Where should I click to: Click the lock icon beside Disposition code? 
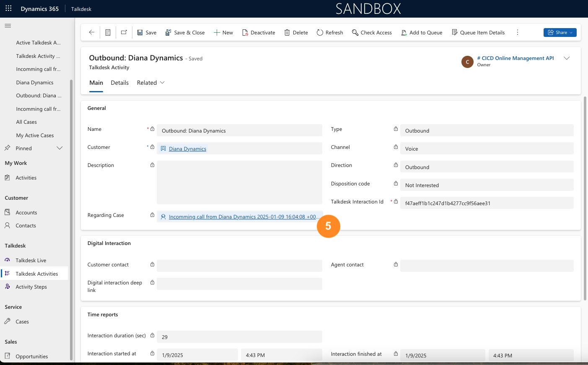pos(396,183)
